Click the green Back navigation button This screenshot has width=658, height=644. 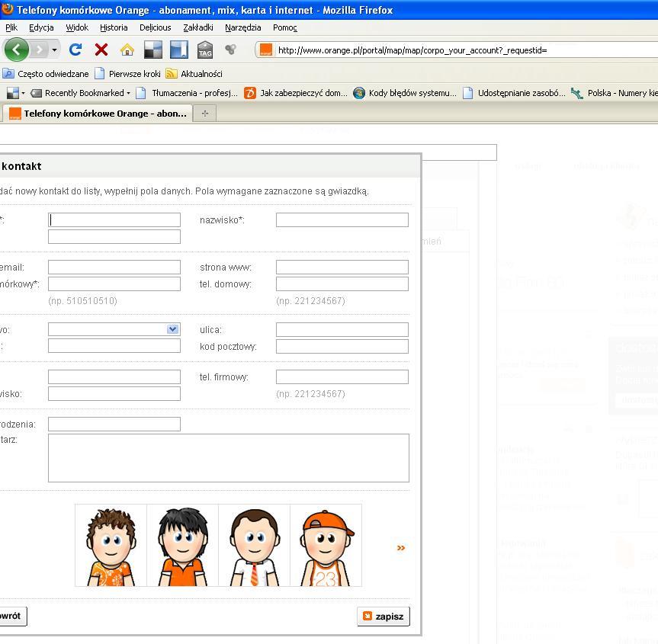[x=16, y=50]
